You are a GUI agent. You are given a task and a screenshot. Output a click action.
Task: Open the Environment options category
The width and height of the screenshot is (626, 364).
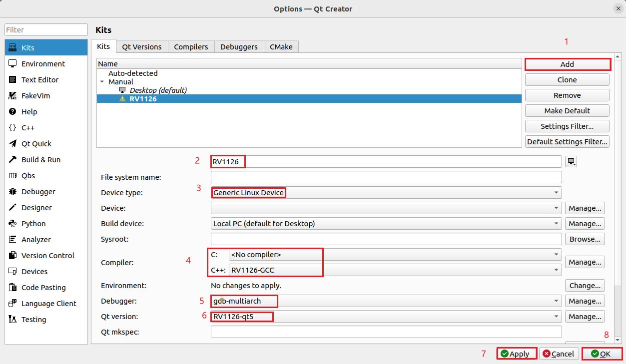tap(46, 64)
